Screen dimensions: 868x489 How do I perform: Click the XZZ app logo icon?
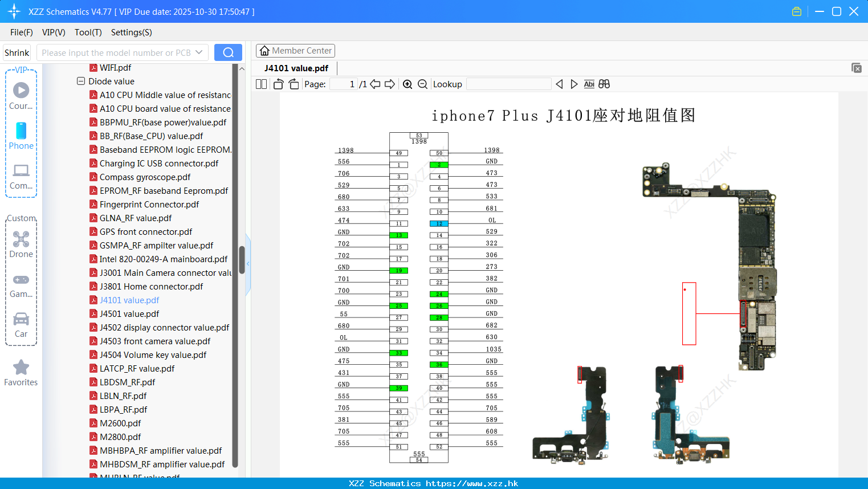tap(14, 11)
